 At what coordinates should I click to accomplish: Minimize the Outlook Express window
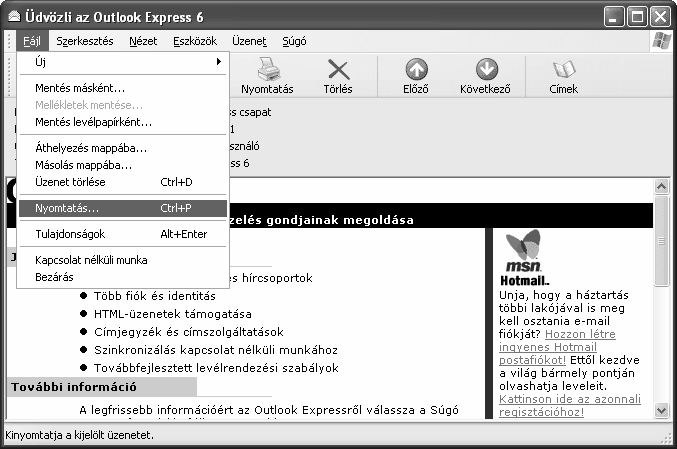click(x=614, y=17)
